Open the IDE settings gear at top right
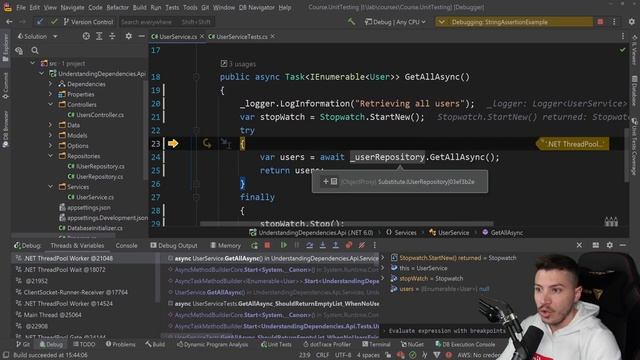Viewport: 640px width, 360px height. click(x=631, y=22)
